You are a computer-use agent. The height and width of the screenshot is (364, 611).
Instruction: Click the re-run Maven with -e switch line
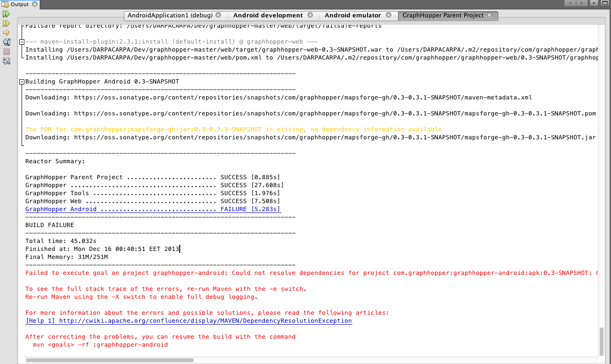166,289
